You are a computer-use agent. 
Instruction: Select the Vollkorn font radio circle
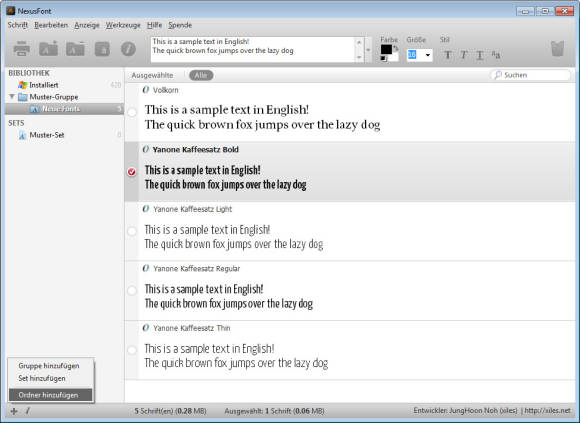132,112
